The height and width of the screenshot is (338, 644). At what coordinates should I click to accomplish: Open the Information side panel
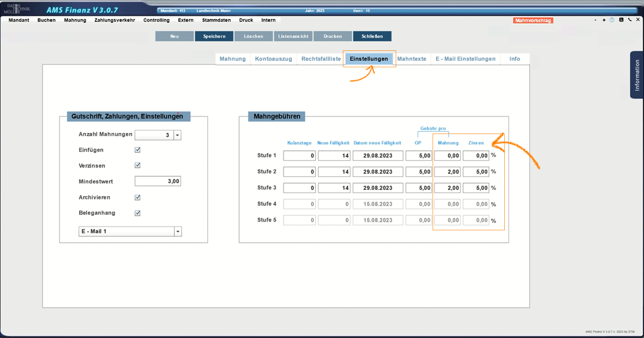click(x=637, y=75)
